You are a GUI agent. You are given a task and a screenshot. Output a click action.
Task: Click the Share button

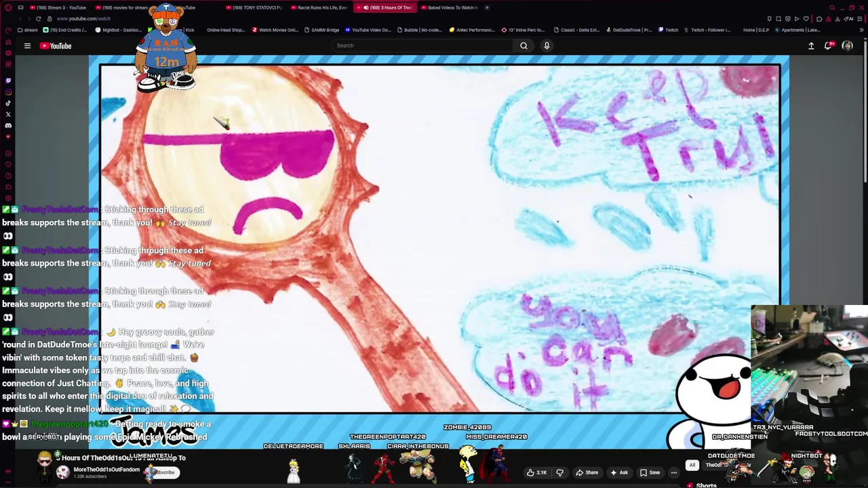click(587, 472)
